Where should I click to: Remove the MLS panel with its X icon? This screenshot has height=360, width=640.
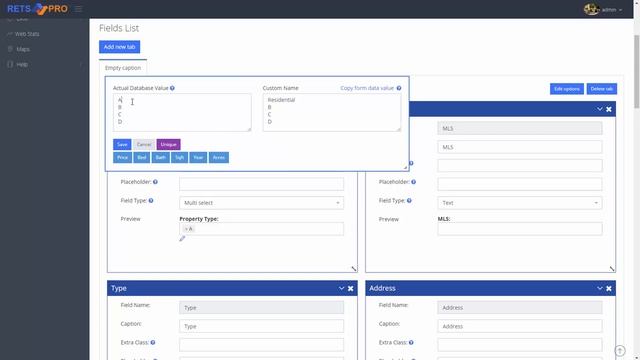click(609, 109)
